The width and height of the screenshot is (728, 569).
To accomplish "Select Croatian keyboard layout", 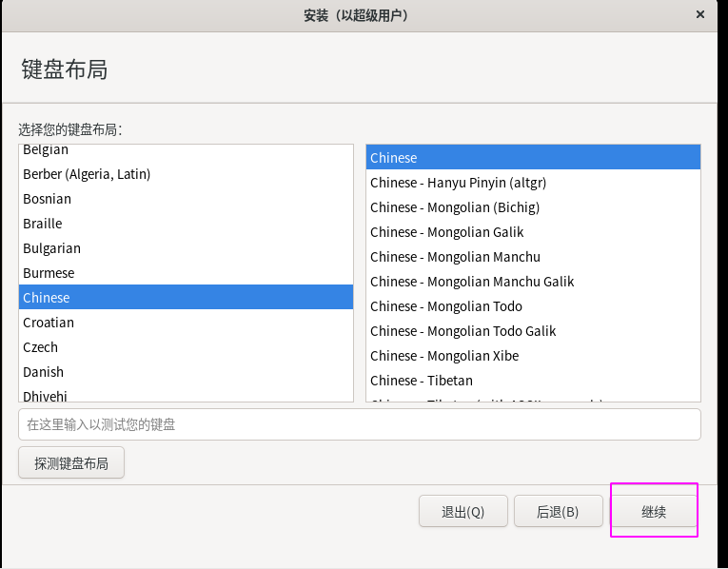I will pos(186,323).
